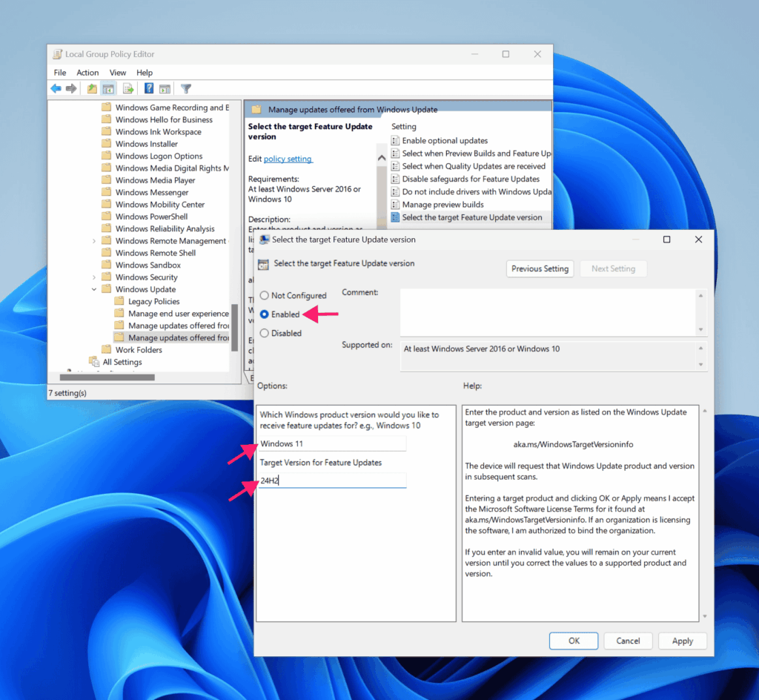Viewport: 759px width, 700px height.
Task: Click Comment box scroll down arrow
Action: (700, 330)
